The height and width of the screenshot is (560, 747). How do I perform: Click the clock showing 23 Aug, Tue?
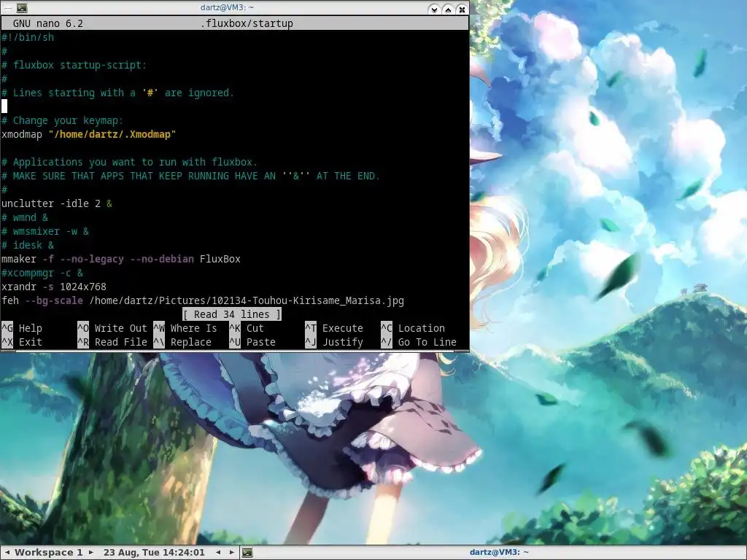tap(154, 553)
